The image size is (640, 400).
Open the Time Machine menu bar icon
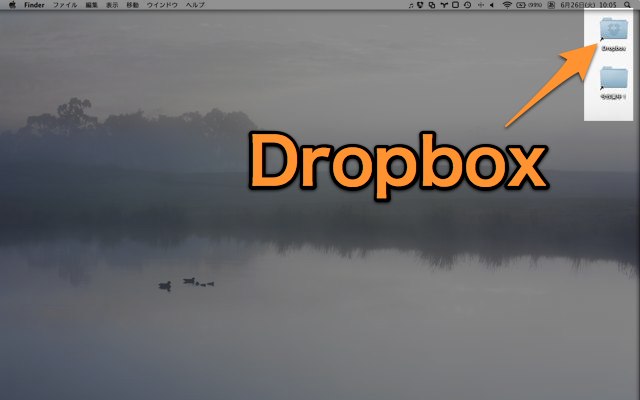467,5
